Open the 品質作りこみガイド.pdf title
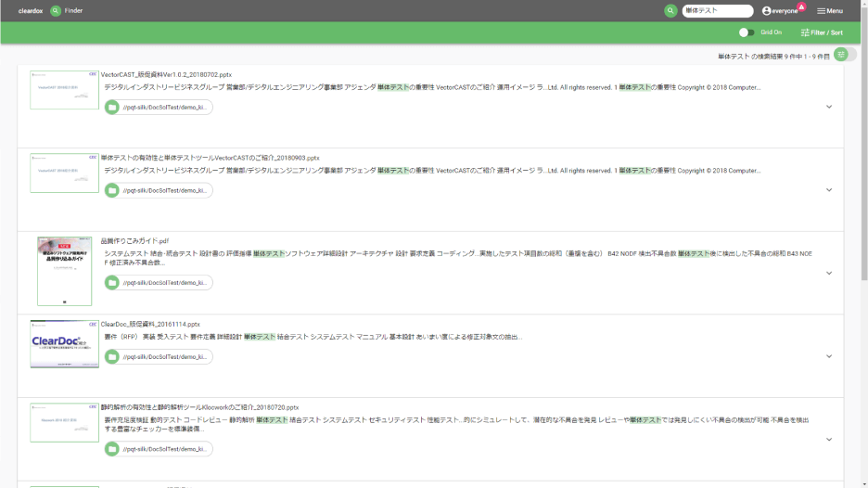The width and height of the screenshot is (868, 488). [134, 241]
